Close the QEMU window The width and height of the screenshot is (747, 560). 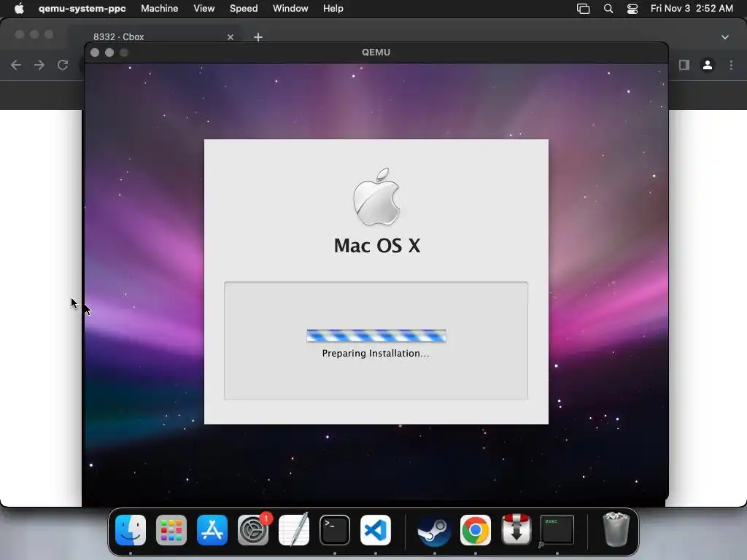(95, 52)
